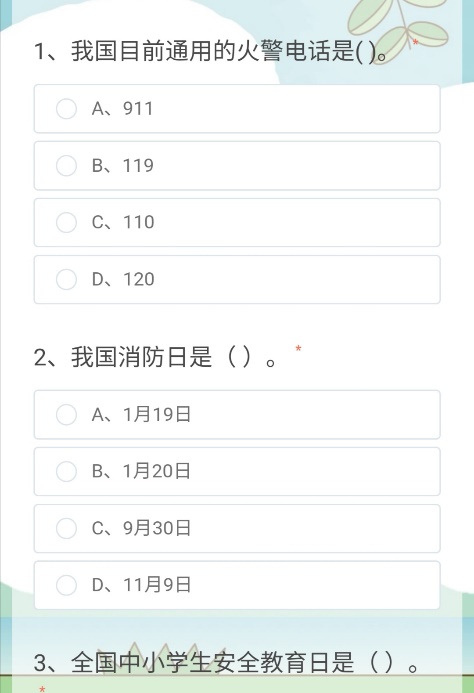Select radio button for C、110
Screen dimensions: 474x693
pyautogui.click(x=66, y=222)
